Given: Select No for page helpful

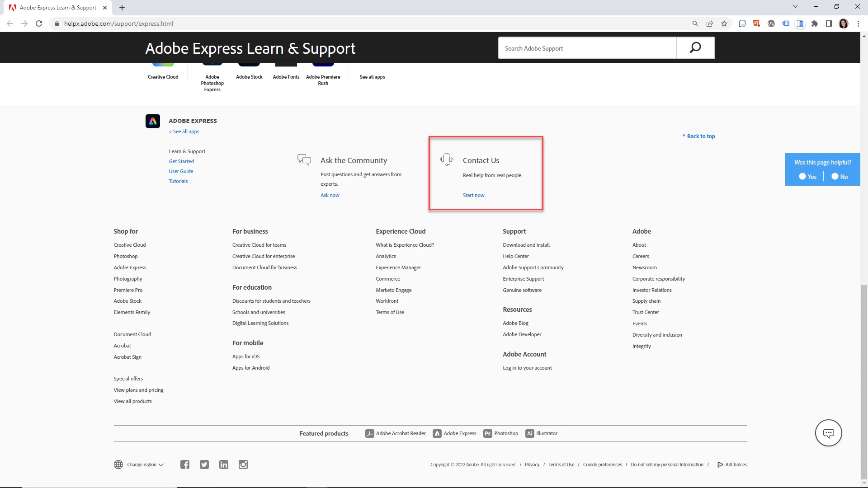Looking at the screenshot, I should [835, 177].
